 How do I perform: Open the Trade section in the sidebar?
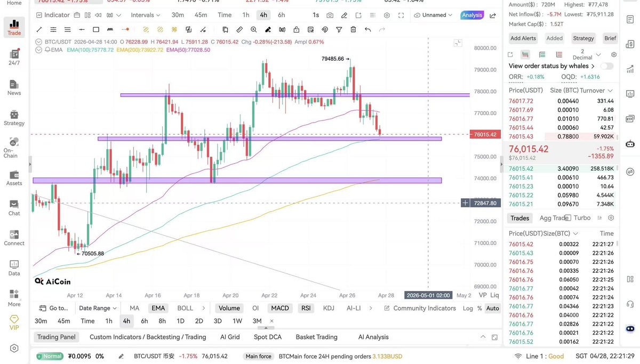pos(14,27)
